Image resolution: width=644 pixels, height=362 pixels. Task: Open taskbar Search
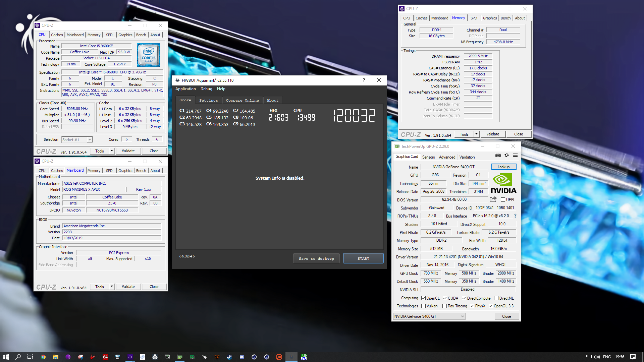[x=18, y=357]
